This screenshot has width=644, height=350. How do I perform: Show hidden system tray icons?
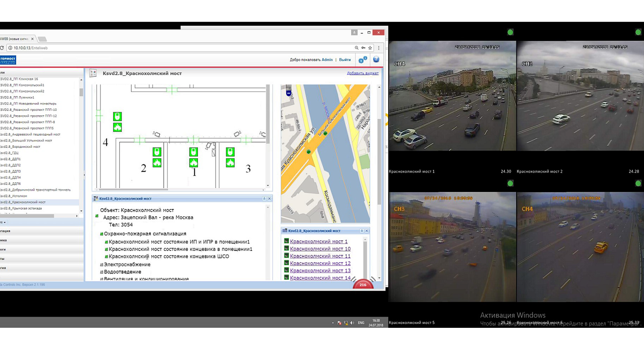coord(333,323)
